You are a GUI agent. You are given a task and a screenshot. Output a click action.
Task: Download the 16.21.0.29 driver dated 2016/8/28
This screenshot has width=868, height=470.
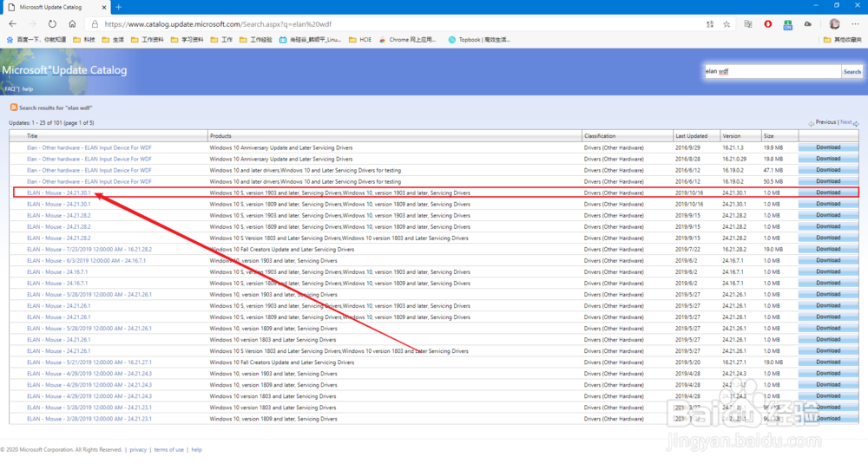click(x=828, y=159)
